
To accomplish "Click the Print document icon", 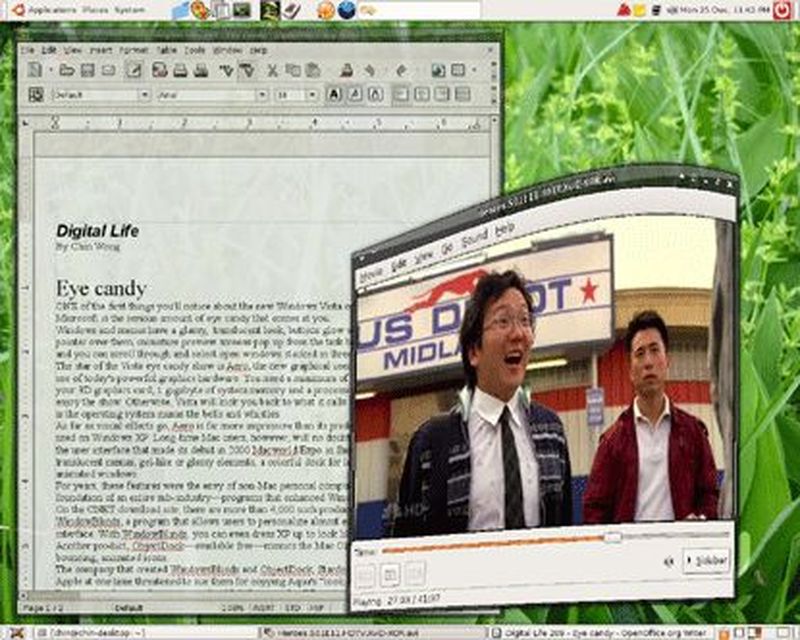I will 181,70.
